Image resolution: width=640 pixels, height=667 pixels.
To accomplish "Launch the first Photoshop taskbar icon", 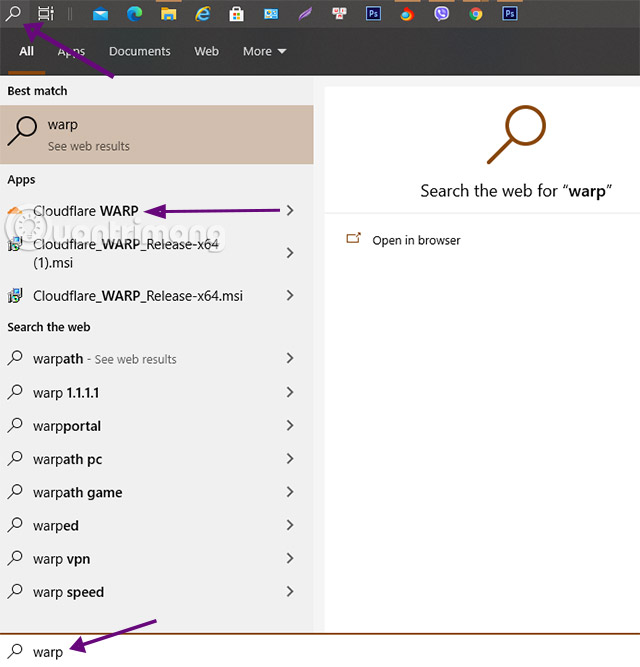I will [x=373, y=14].
